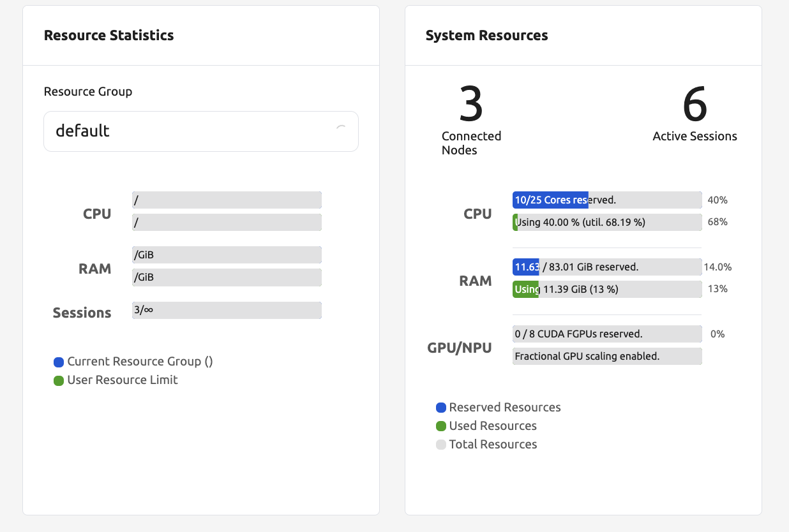Click the first RAM /GiB bar in Resource Statistics
Viewport: 789px width, 532px height.
coord(227,255)
